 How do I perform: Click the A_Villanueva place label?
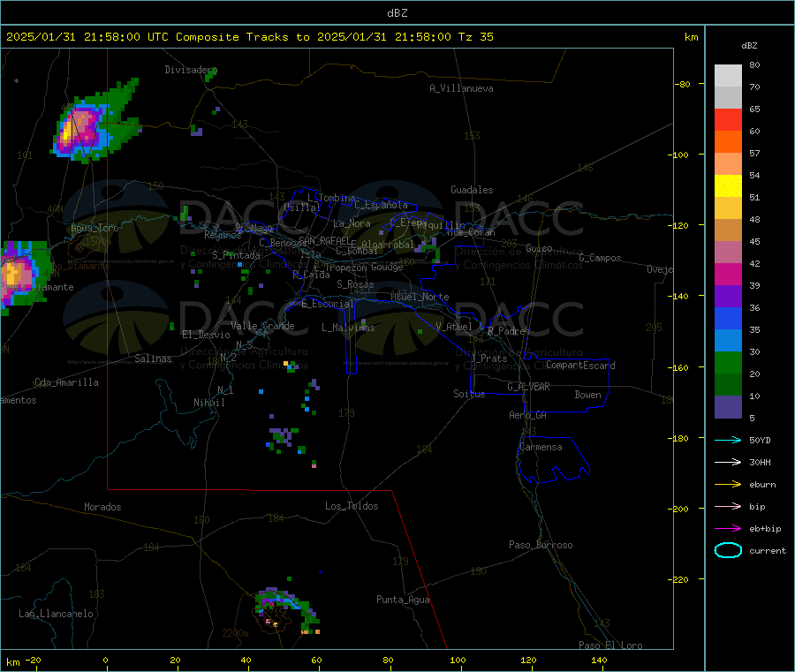[461, 88]
